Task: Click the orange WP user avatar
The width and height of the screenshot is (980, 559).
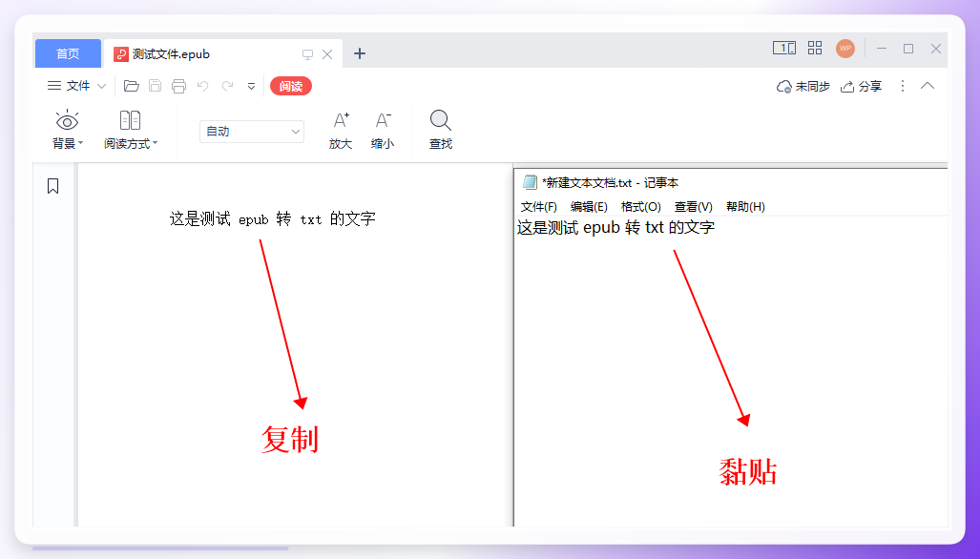Action: 845,48
